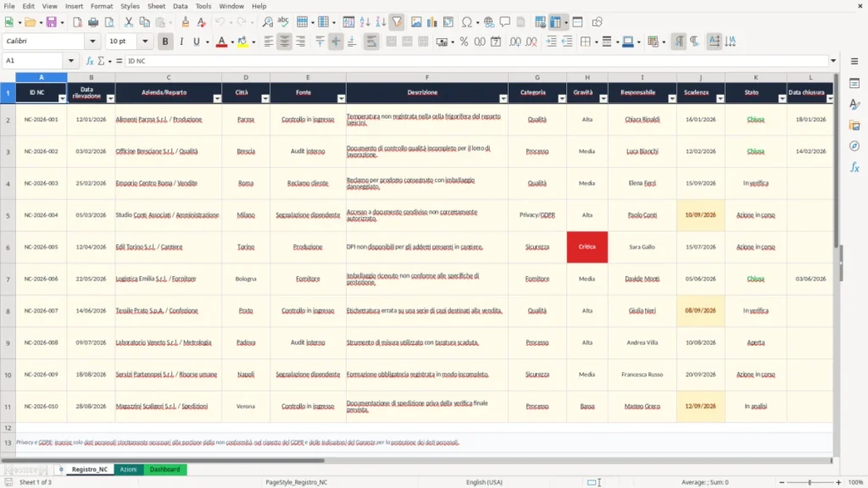868x488 pixels.
Task: Open the Sheet menu
Action: (156, 6)
